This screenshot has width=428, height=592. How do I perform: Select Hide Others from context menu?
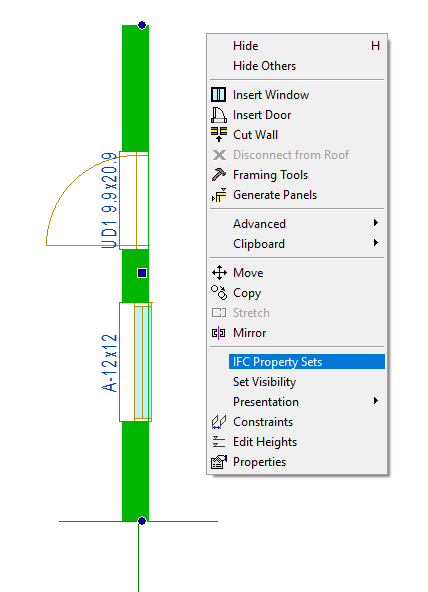coord(265,66)
